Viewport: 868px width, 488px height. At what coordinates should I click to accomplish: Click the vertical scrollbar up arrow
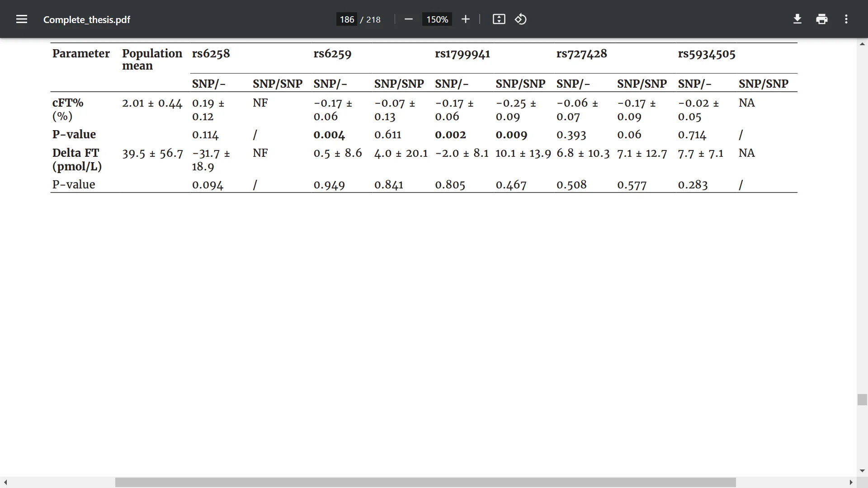tap(862, 44)
